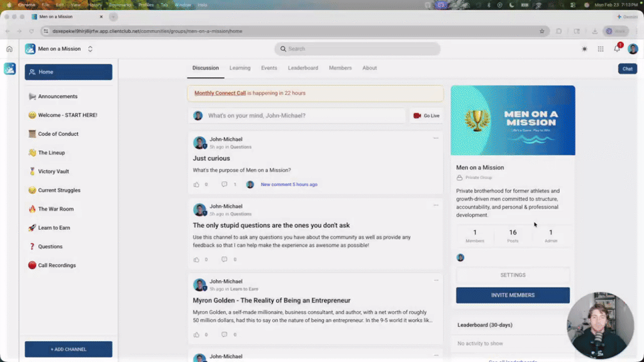The image size is (644, 362).
Task: Open Learn to Earn category on Myron post
Action: click(244, 289)
